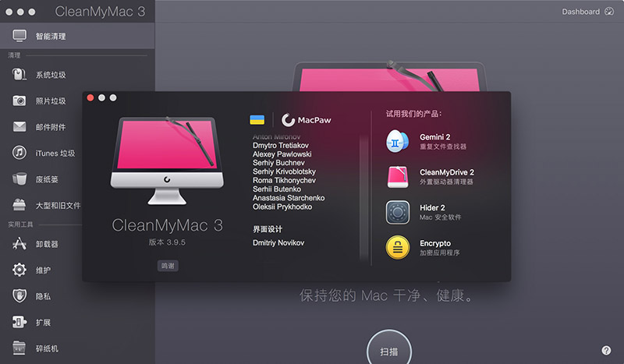Click name Oleksii Prykhodko in credits

(x=282, y=207)
